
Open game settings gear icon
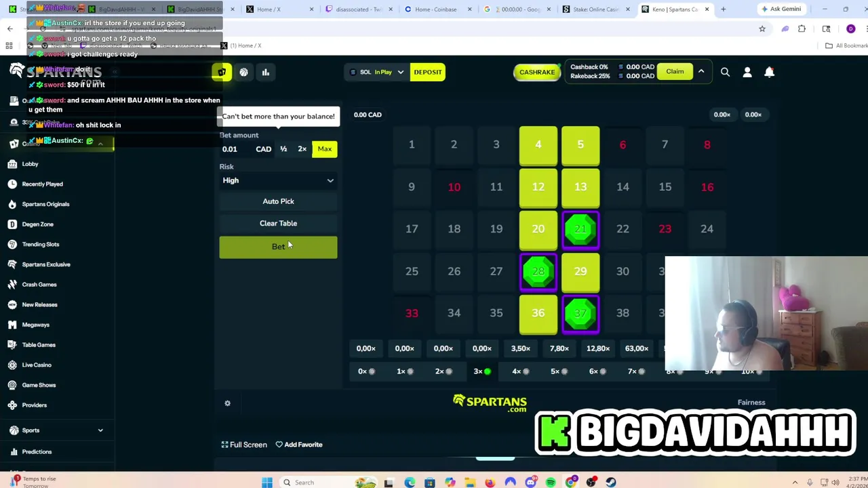click(x=227, y=403)
